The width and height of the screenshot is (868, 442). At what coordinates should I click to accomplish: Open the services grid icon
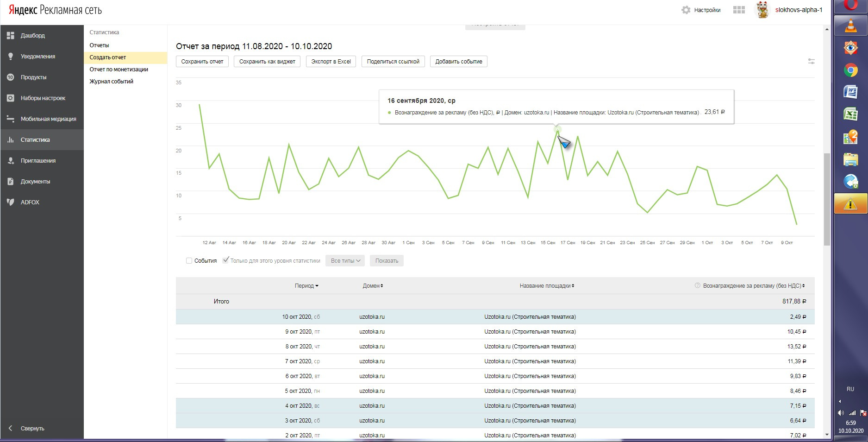coord(739,10)
